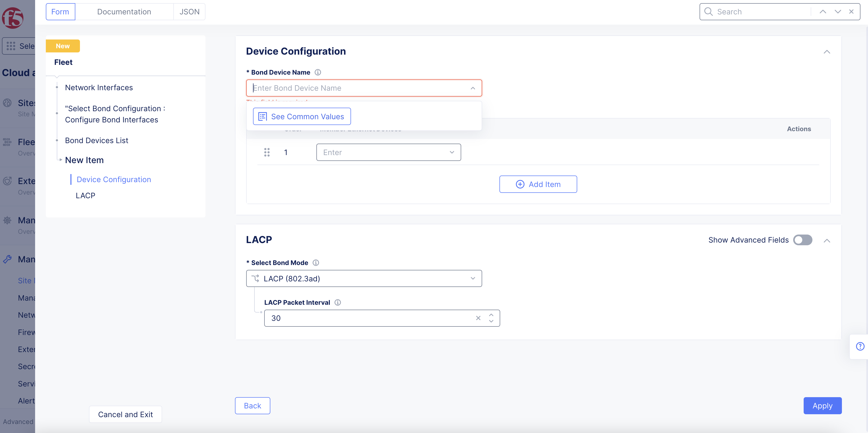
Task: Switch to the Form tab
Action: (x=60, y=12)
